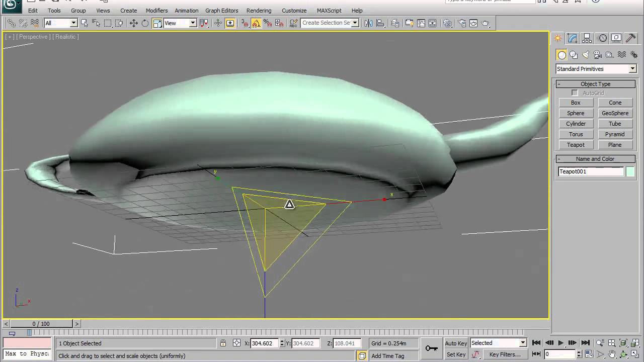This screenshot has width=644, height=362.
Task: Click the Play Animation button
Action: [561, 343]
